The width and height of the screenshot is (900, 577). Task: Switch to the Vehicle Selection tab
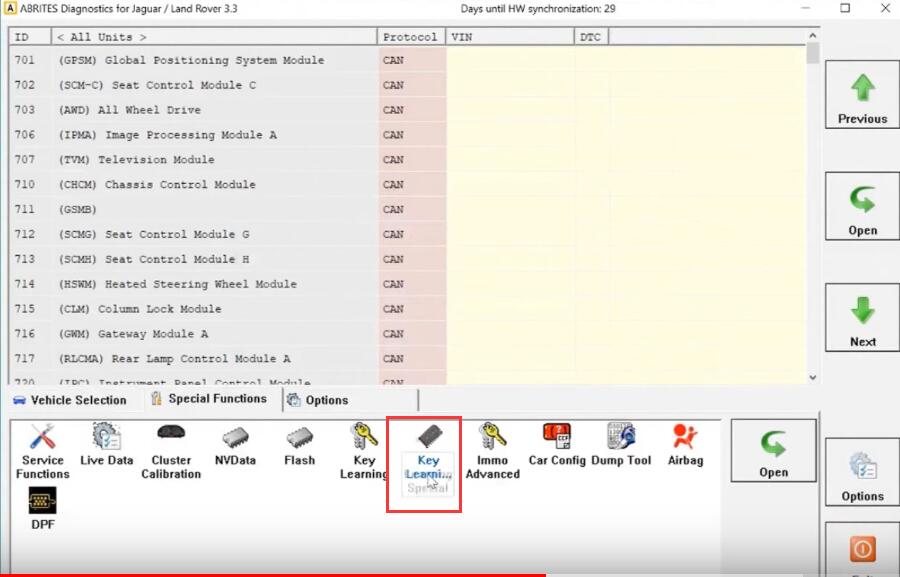(70, 400)
